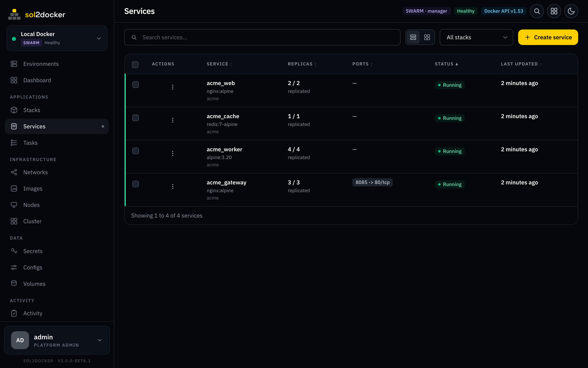The width and height of the screenshot is (588, 368).
Task: Click the Activity clipboard icon
Action: pyautogui.click(x=14, y=313)
